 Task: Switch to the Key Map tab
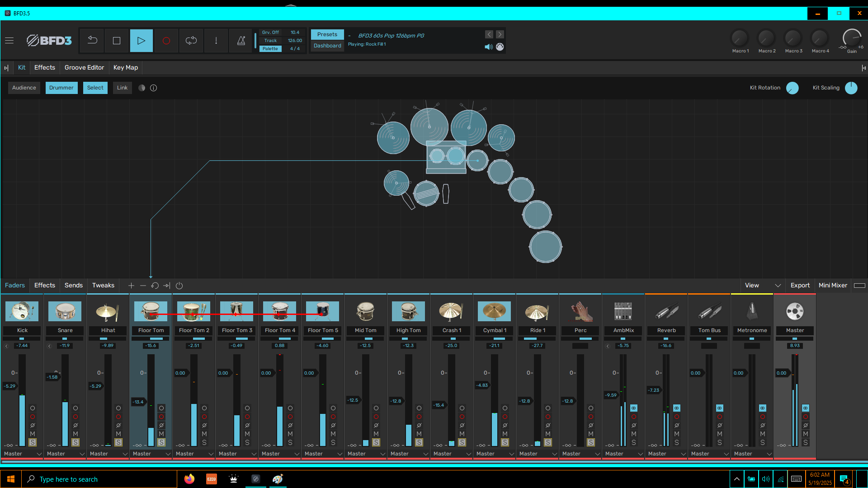(126, 68)
